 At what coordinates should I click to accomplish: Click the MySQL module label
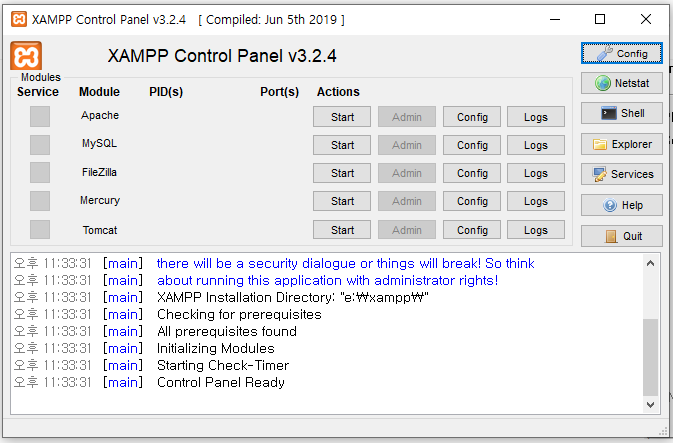tap(99, 143)
